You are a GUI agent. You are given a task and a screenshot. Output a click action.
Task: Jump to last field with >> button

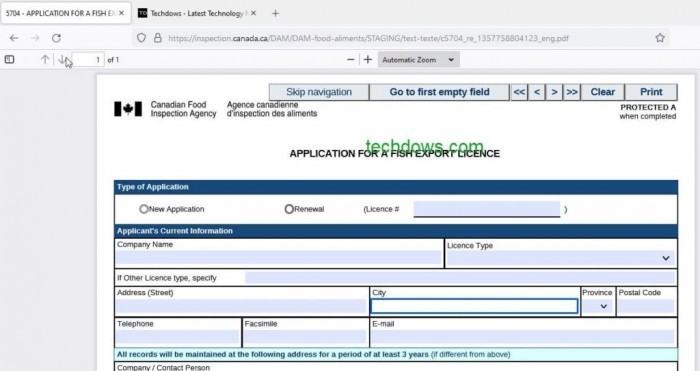[x=571, y=92]
